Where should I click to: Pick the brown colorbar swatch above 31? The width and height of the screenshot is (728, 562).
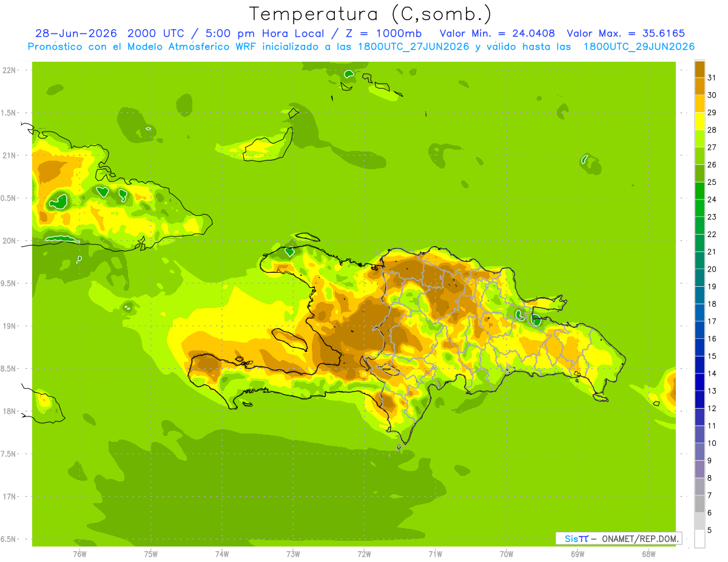click(x=699, y=69)
